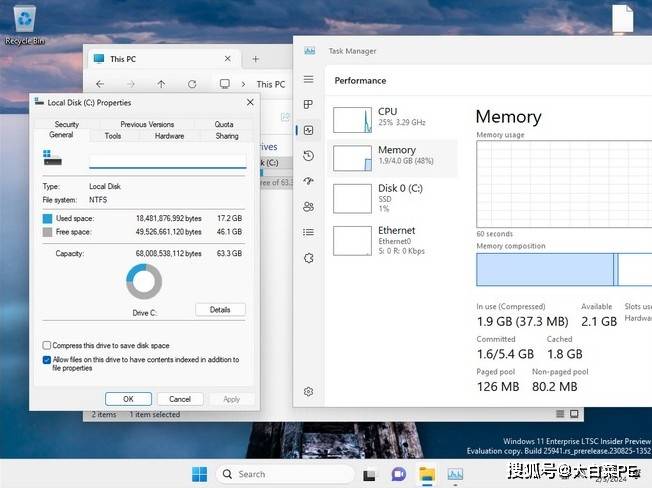Click the drive label name field
Viewport: 652px width, 488px height.
(x=168, y=161)
